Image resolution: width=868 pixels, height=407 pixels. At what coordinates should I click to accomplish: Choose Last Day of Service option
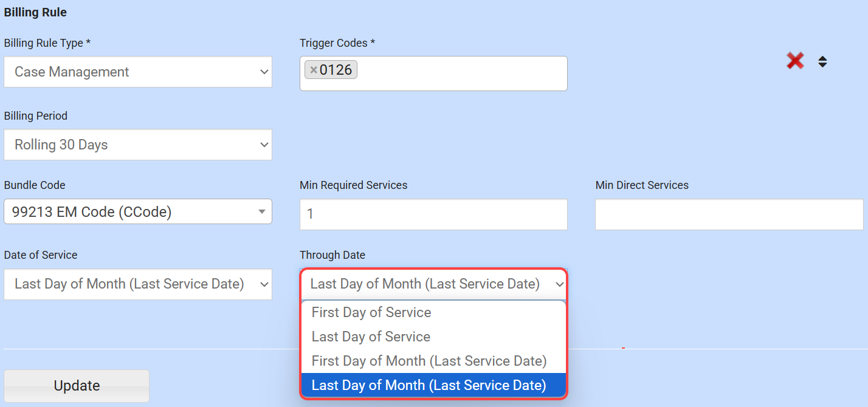click(371, 337)
